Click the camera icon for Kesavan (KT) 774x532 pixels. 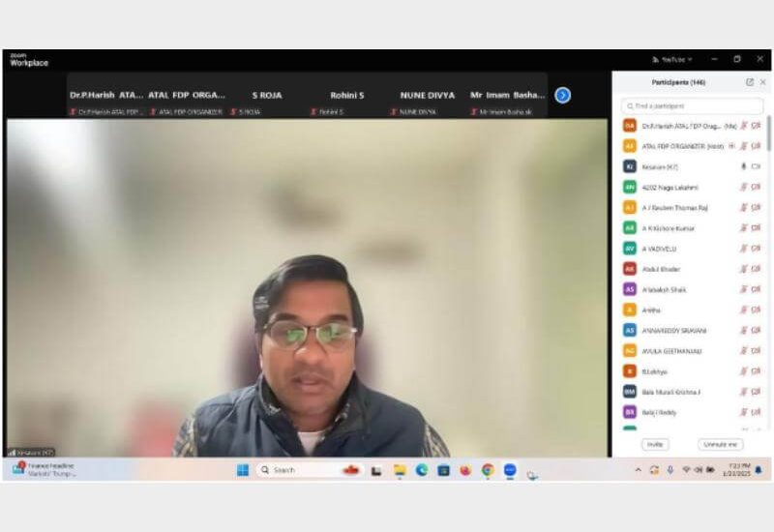click(756, 166)
